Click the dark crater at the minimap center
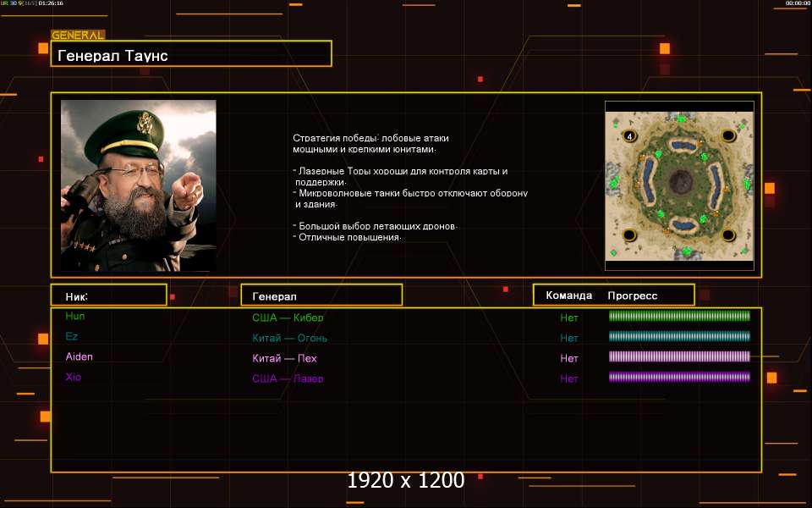 [680, 182]
